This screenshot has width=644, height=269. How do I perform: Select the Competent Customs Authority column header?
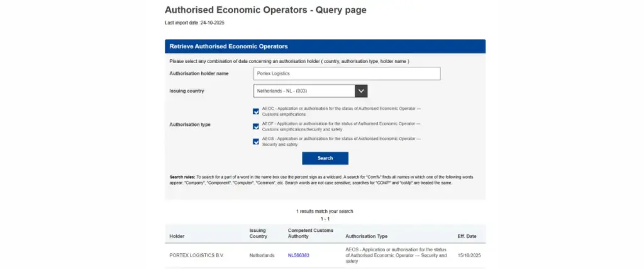coord(309,233)
